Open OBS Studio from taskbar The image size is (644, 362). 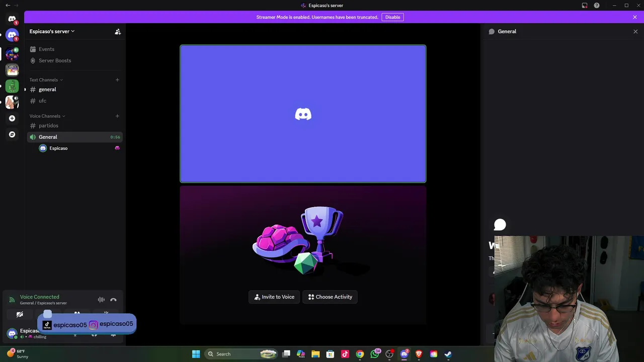(389, 354)
